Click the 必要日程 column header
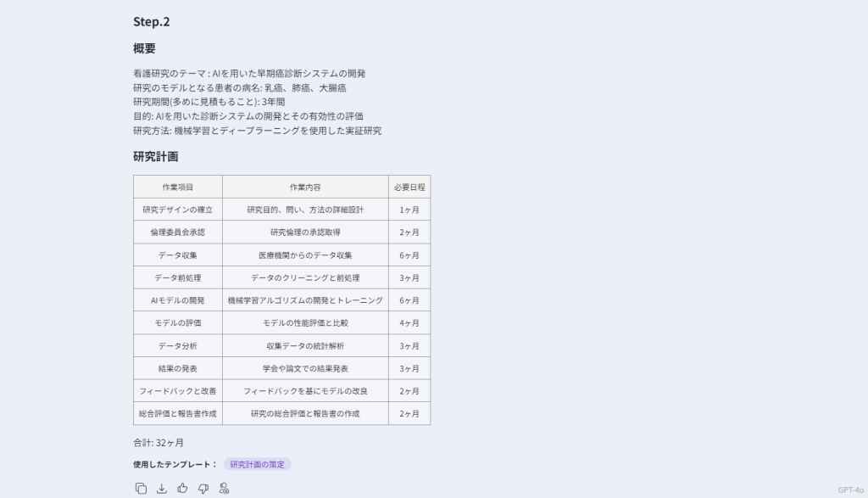 409,187
